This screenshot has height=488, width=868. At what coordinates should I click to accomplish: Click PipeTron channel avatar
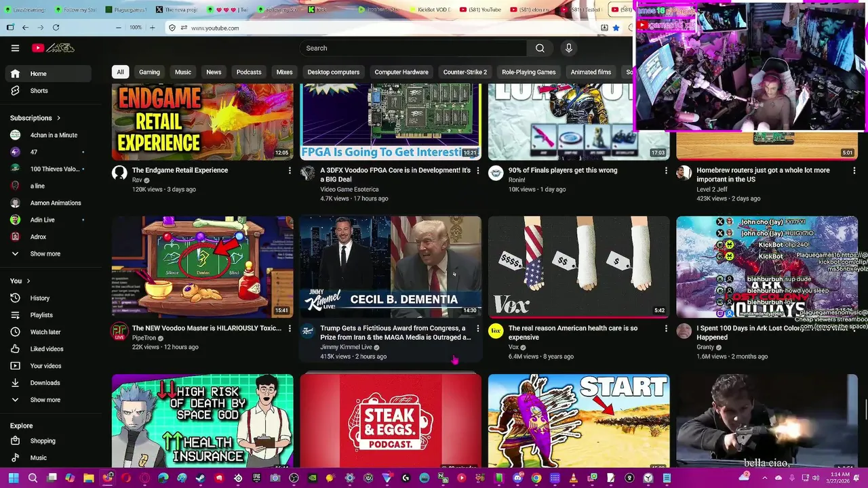(x=119, y=331)
